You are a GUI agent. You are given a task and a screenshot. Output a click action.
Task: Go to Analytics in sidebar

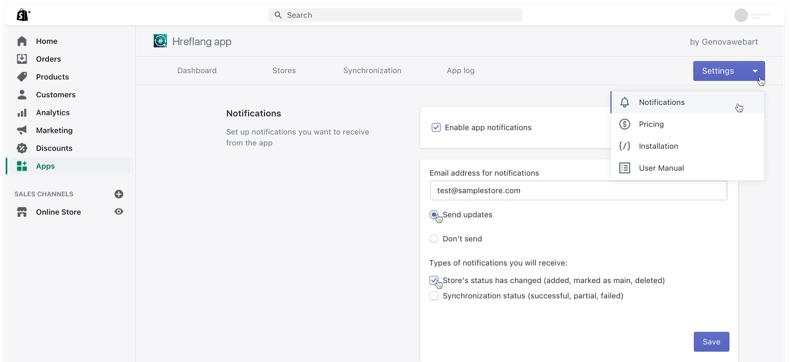[52, 113]
